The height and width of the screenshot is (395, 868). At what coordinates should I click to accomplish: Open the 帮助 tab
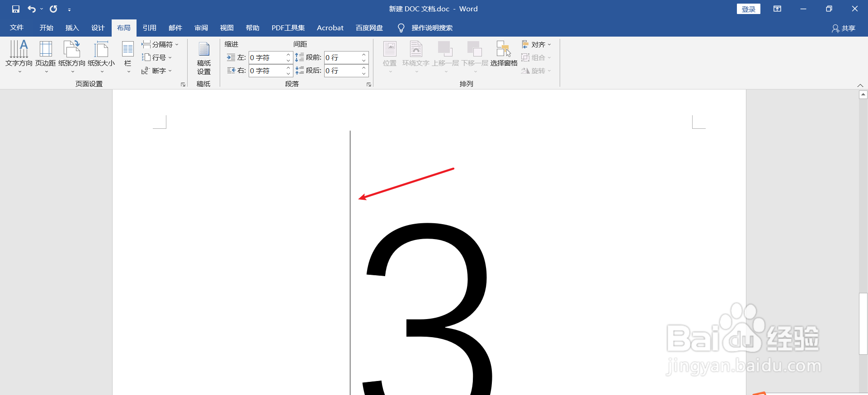[253, 28]
